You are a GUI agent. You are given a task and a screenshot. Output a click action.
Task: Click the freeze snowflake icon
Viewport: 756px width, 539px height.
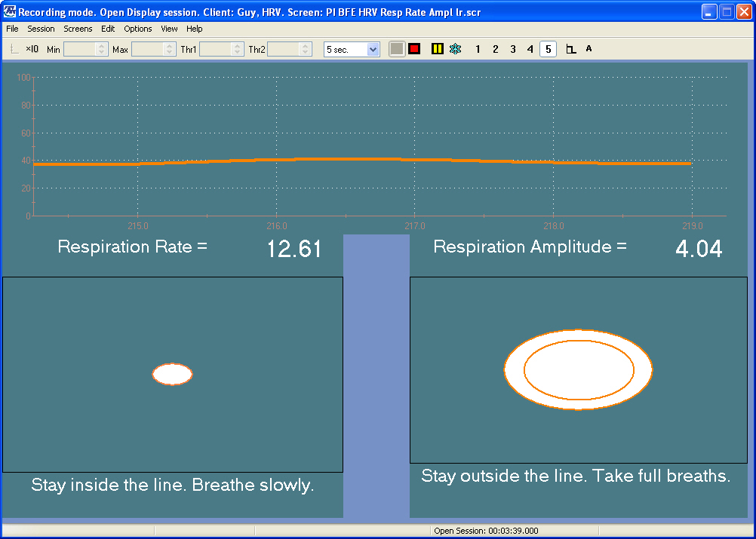pos(455,49)
